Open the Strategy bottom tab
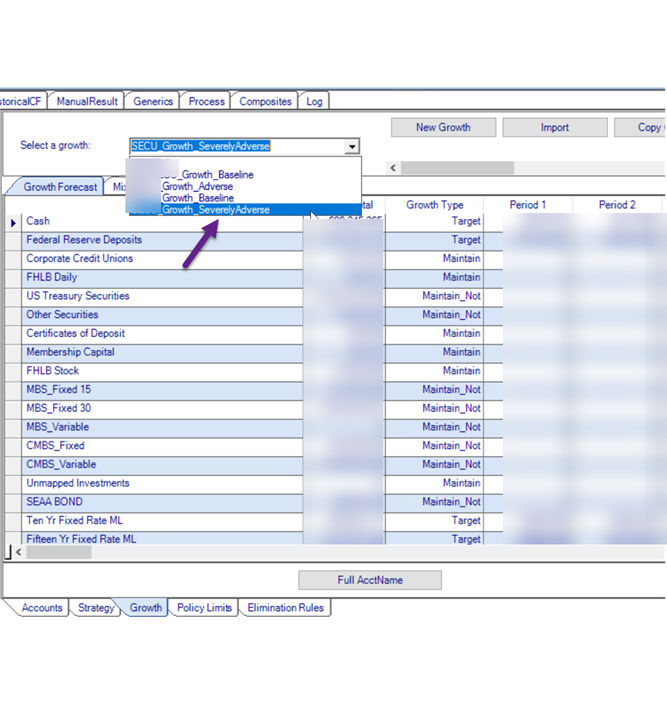Viewport: 667px width, 704px height. [96, 607]
